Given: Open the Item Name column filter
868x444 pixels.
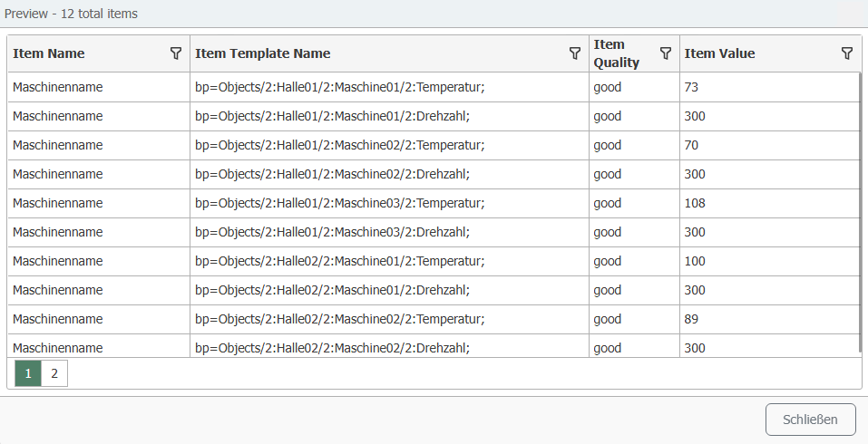Looking at the screenshot, I should [176, 53].
